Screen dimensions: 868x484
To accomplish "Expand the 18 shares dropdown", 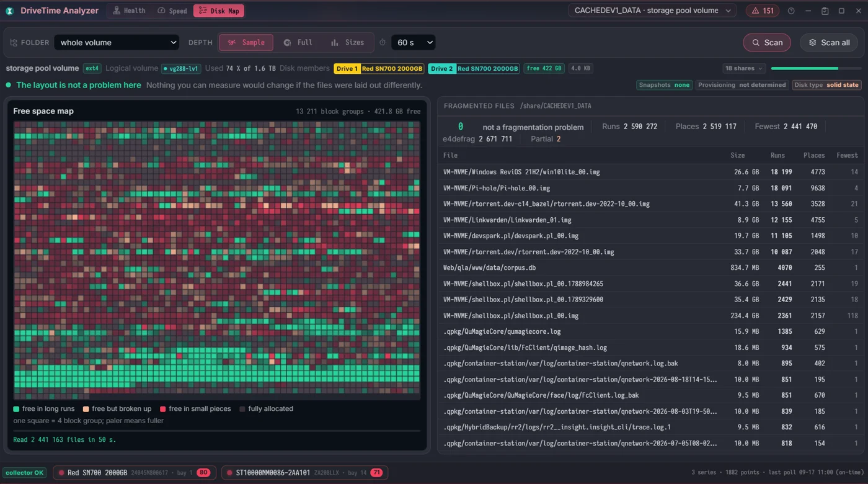I will [743, 68].
